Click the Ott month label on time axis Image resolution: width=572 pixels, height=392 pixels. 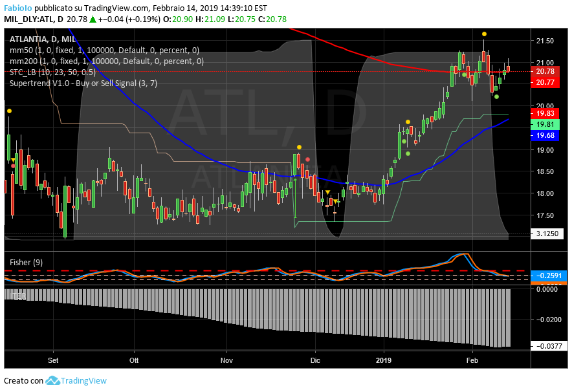point(134,360)
